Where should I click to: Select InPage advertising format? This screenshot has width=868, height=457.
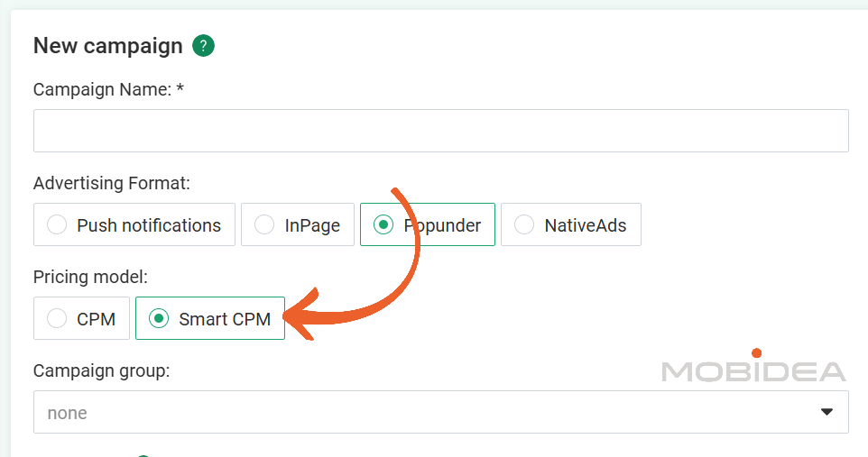pos(297,224)
